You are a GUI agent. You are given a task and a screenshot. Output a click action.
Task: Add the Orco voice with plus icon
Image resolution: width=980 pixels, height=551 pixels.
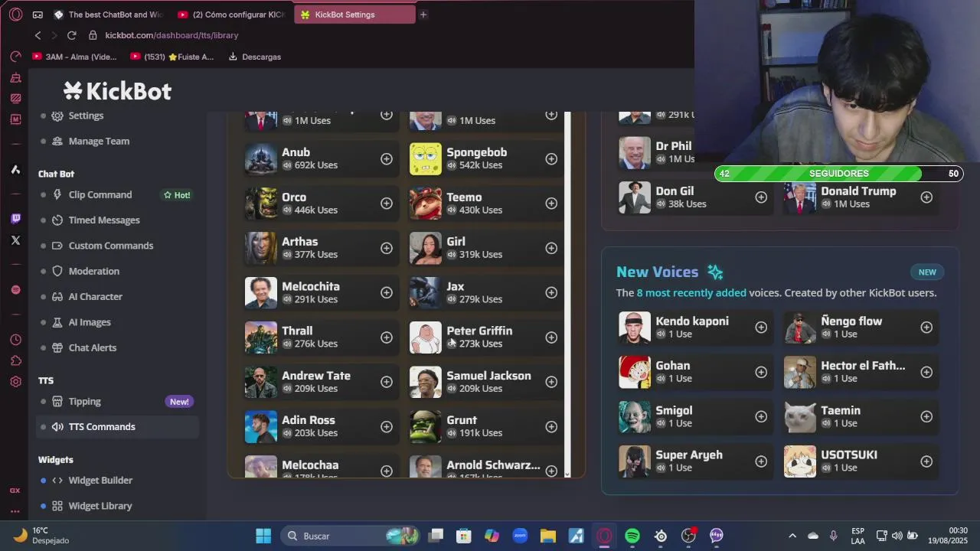point(387,203)
